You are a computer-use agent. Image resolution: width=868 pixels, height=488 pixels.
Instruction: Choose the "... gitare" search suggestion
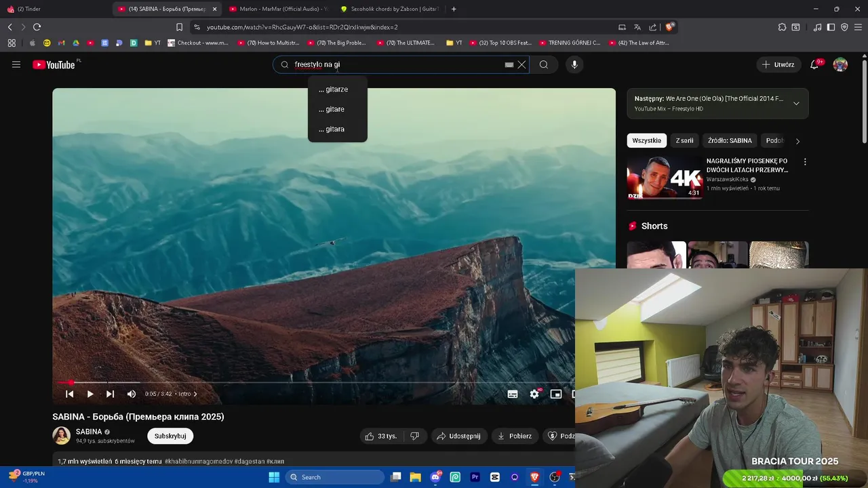[337, 109]
